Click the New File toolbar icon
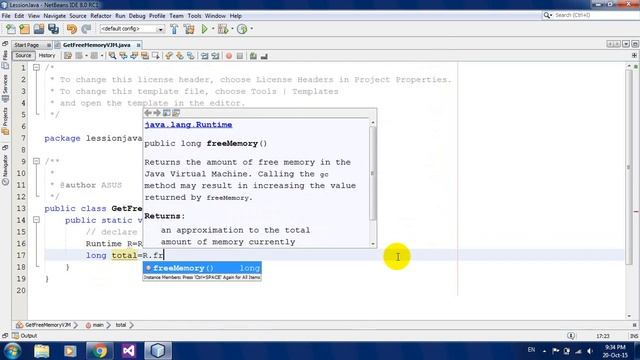 pos(11,29)
